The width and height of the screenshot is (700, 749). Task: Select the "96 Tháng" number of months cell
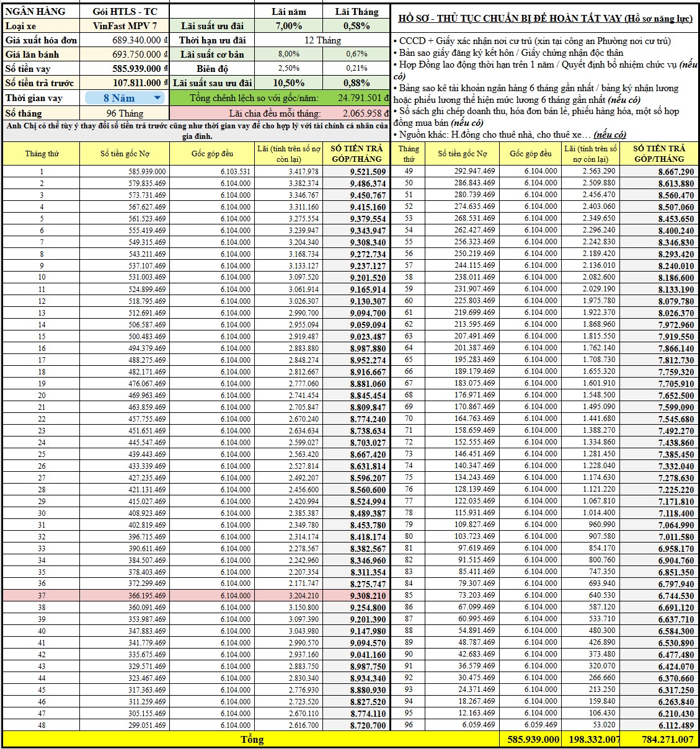point(125,113)
